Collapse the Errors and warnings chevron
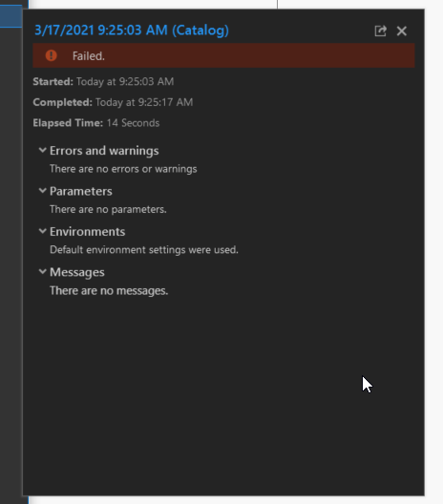 click(42, 150)
